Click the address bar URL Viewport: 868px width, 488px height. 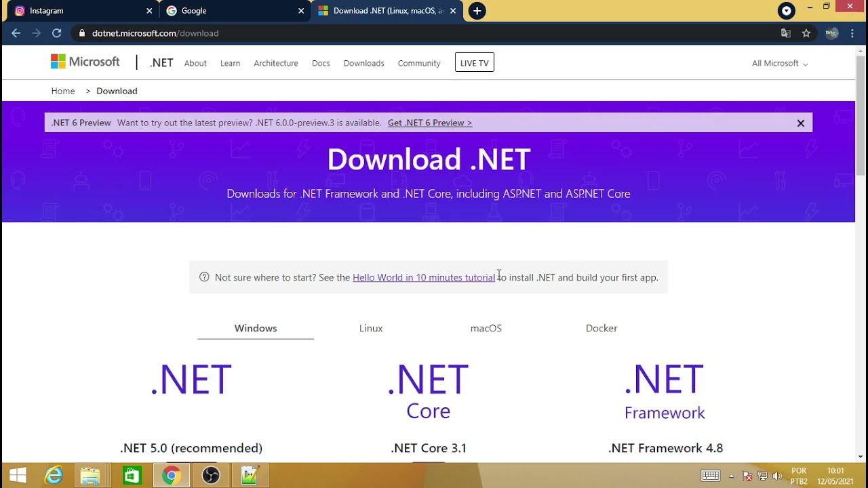(x=155, y=33)
